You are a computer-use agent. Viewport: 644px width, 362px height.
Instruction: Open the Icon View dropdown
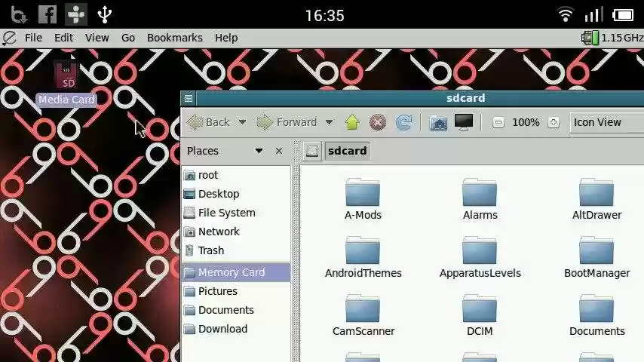click(606, 122)
